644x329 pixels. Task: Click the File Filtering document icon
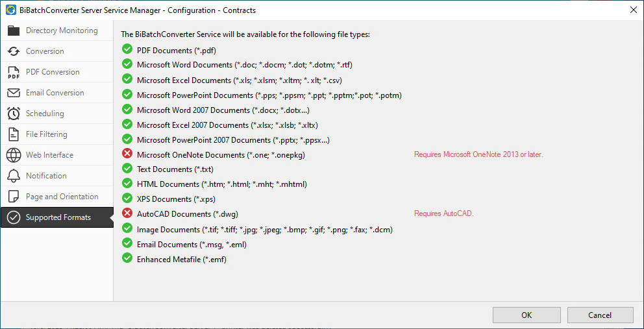(14, 134)
